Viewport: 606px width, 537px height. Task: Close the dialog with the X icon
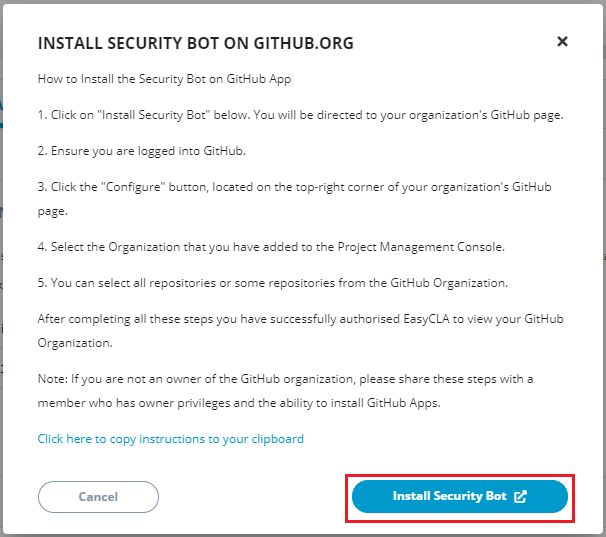(562, 41)
